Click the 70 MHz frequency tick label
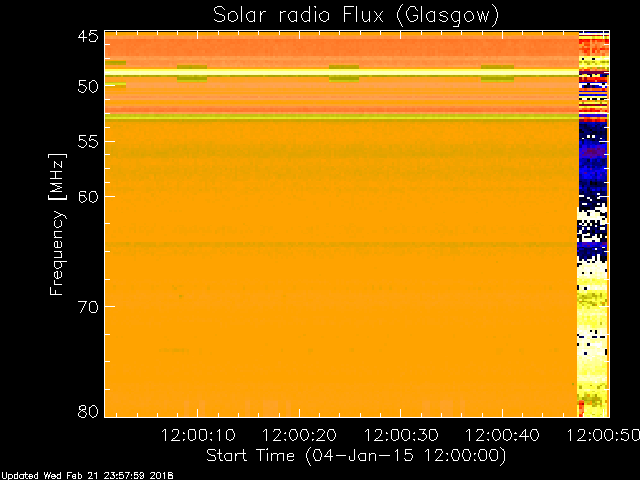 pyautogui.click(x=88, y=307)
